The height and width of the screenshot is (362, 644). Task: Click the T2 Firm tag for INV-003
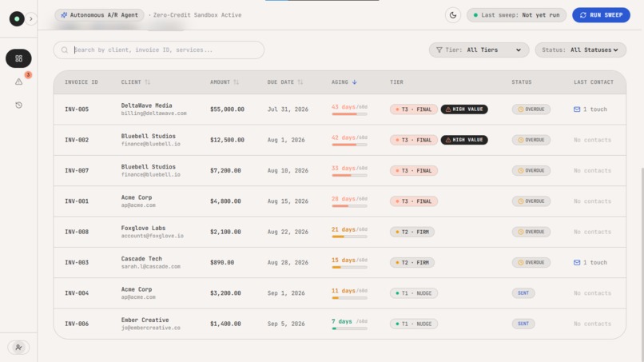coord(412,263)
